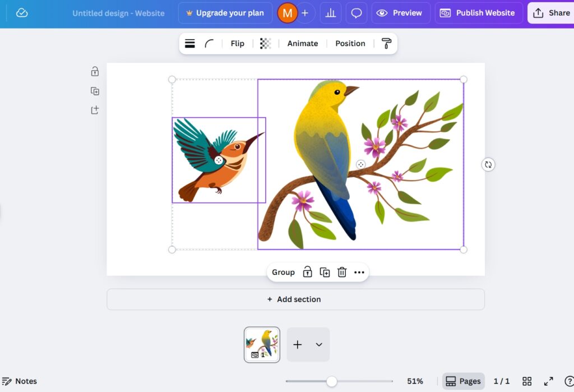Screen dimensions: 574x392
Task: Open the Animate options
Action: [302, 44]
